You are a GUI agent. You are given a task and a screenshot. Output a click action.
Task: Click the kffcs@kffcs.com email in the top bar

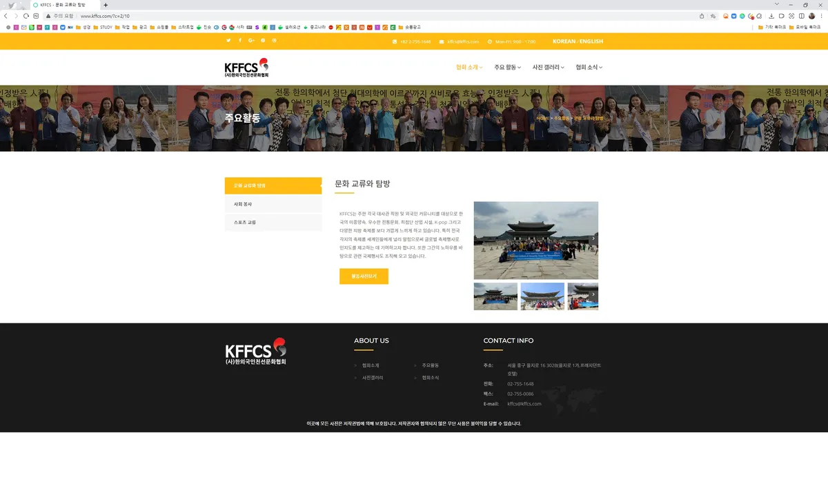463,41
